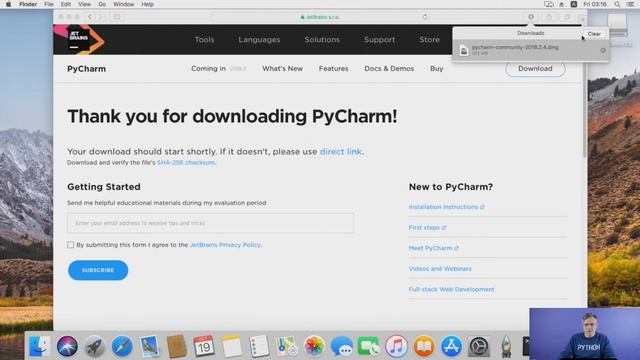Click the Safari back arrow
The image size is (640, 360).
click(90, 17)
